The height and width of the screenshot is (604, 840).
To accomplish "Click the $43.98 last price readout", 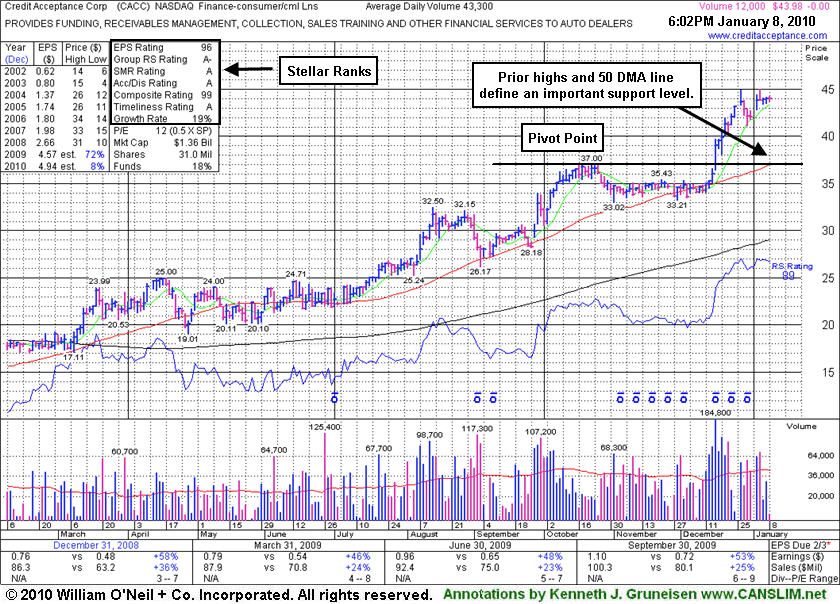I will [x=786, y=6].
